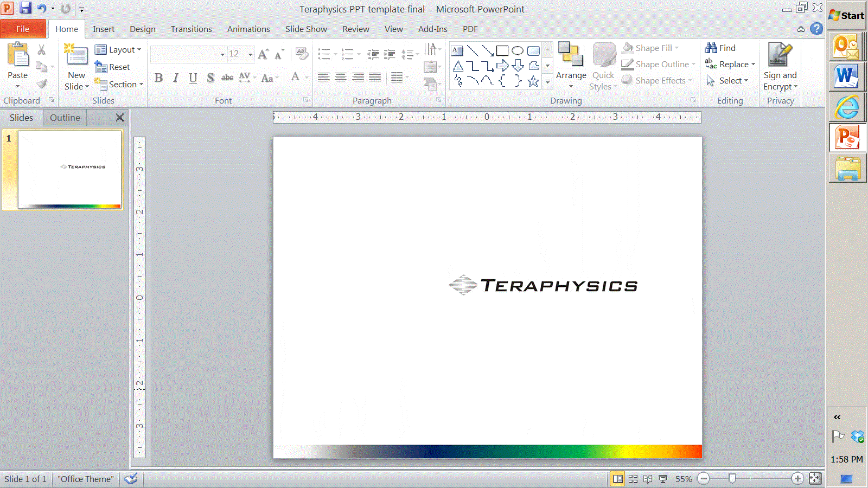
Task: Click the Arrange shapes icon
Action: point(571,55)
